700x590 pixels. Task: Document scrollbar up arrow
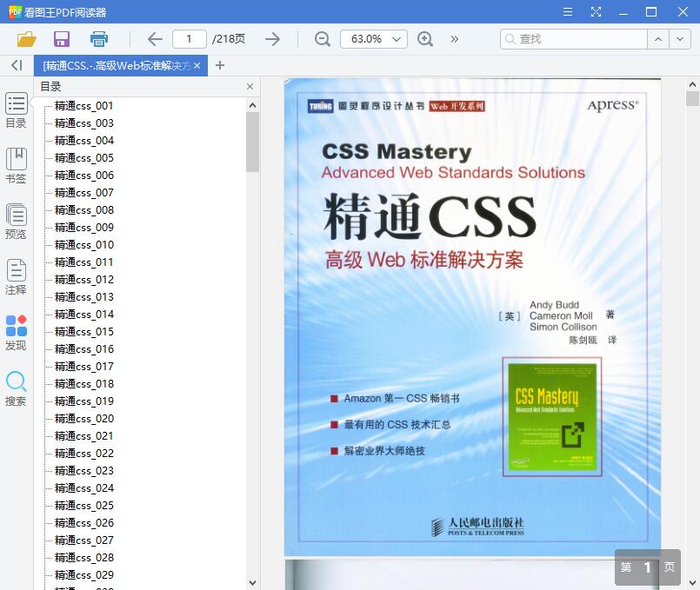click(x=692, y=83)
